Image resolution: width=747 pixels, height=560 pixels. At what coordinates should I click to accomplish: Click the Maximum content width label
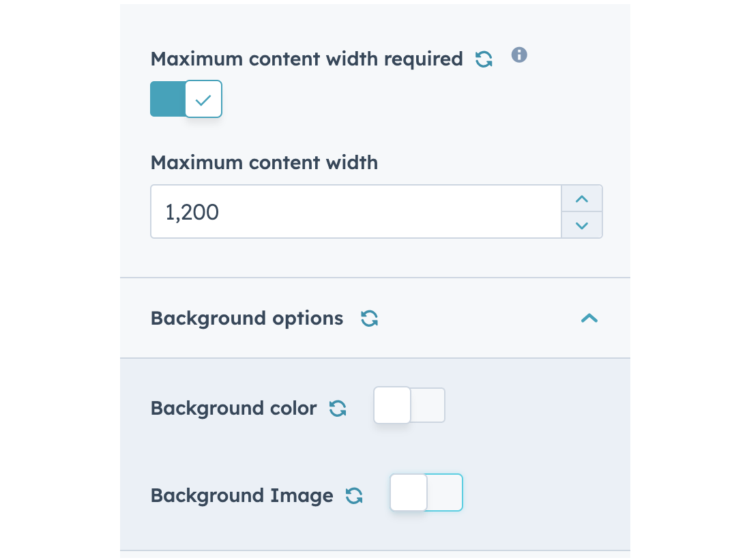click(x=263, y=162)
